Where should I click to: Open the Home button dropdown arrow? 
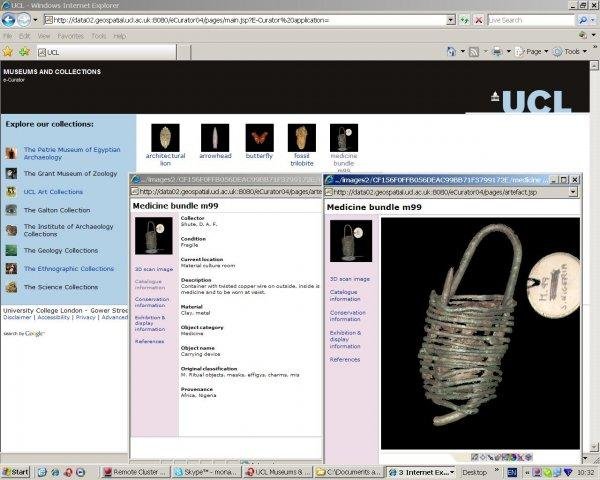(462, 51)
